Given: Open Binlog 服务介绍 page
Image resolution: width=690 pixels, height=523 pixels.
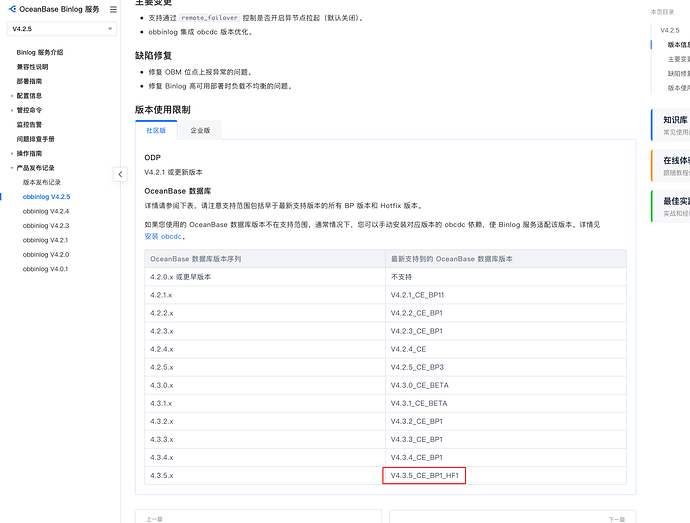Looking at the screenshot, I should tap(40, 52).
